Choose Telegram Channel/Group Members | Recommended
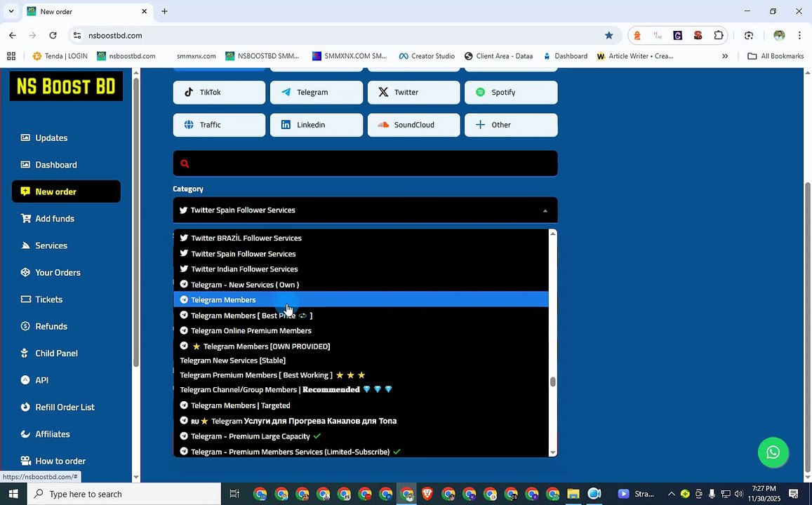Image resolution: width=812 pixels, height=505 pixels. 361,389
